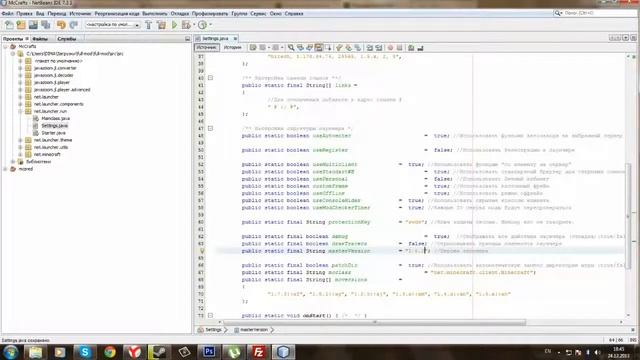Switch to the Файлы tab
Image resolution: width=640 pixels, height=360 pixels.
tap(40, 39)
